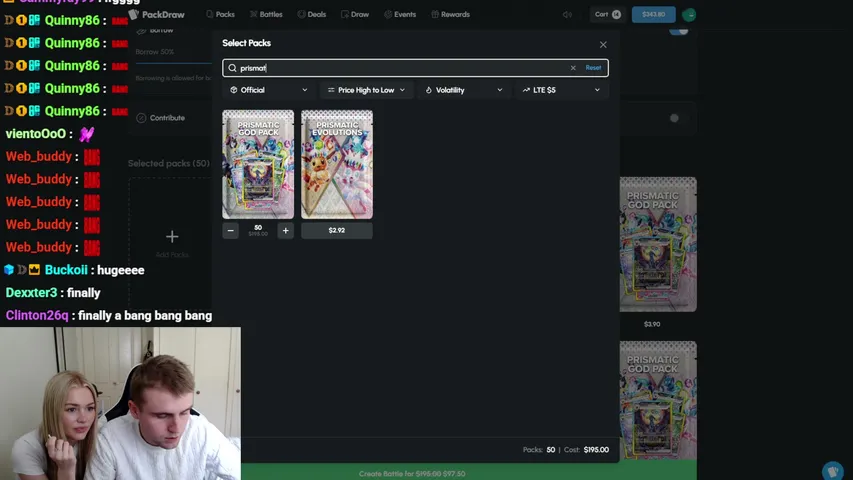Toggle the sound speaker icon
Viewport: 853px width, 480px height.
[x=567, y=15]
